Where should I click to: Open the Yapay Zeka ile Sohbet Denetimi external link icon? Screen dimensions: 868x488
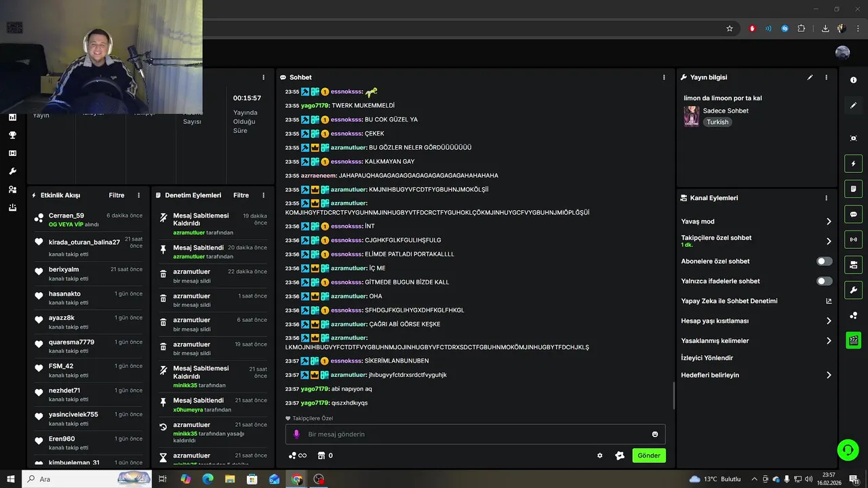coord(829,301)
